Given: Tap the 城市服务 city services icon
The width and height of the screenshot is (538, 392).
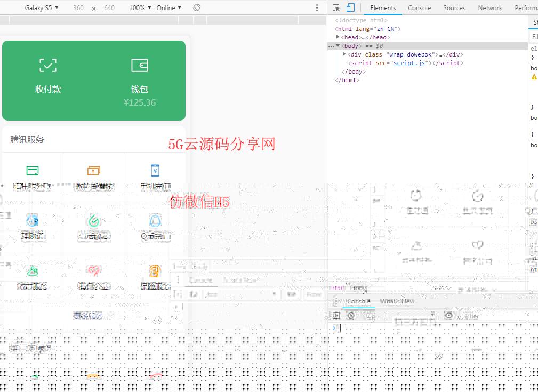Looking at the screenshot, I should tap(32, 271).
